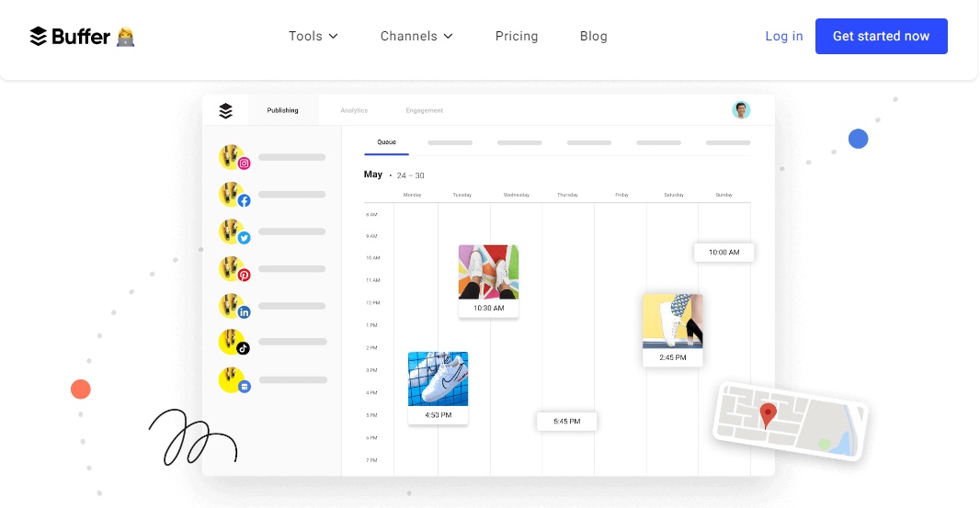Click the Sunday column header
Image resolution: width=980 pixels, height=508 pixels.
click(724, 195)
